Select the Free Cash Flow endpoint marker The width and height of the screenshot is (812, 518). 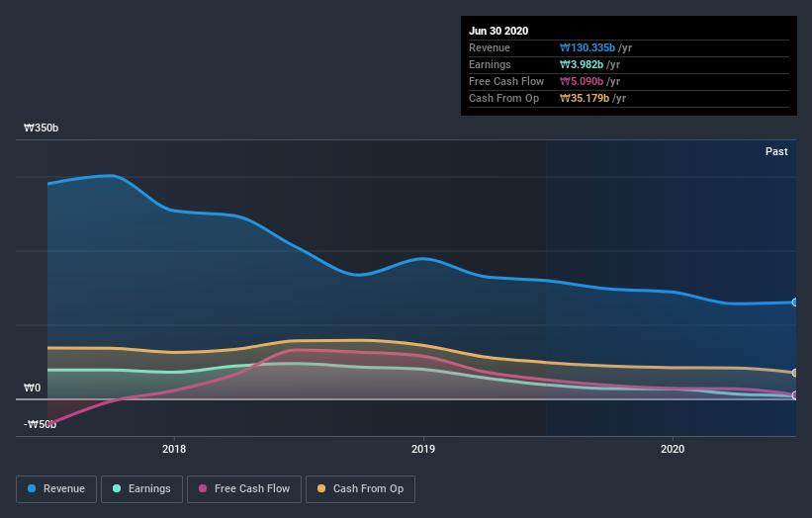[795, 395]
